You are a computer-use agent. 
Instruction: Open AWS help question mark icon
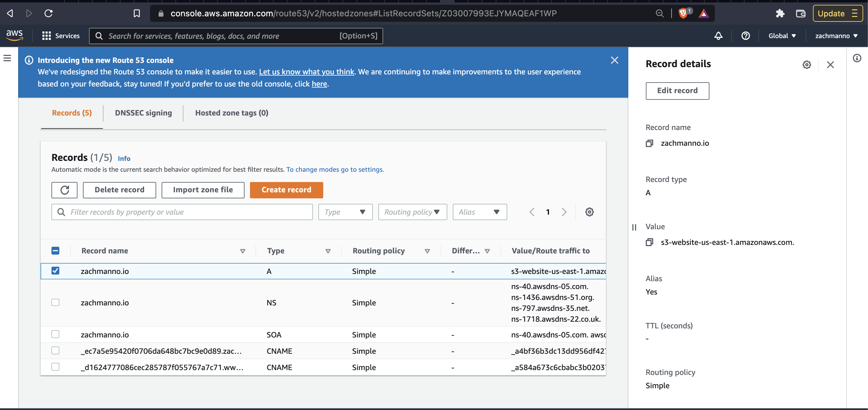[x=745, y=36]
